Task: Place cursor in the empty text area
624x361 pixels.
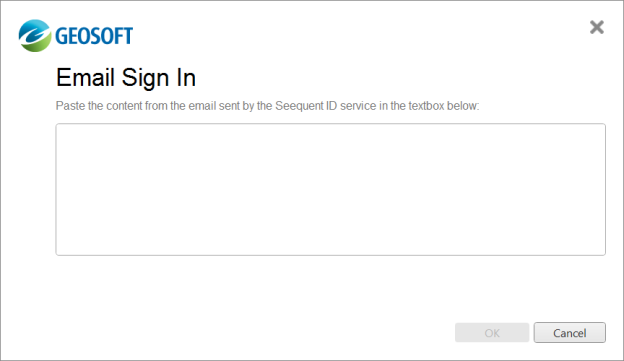Action: [x=331, y=189]
